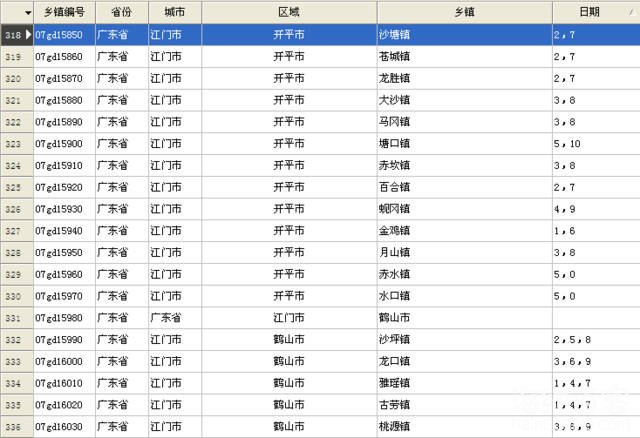Select cell 07gd15950
The image size is (640, 438).
pyautogui.click(x=64, y=253)
